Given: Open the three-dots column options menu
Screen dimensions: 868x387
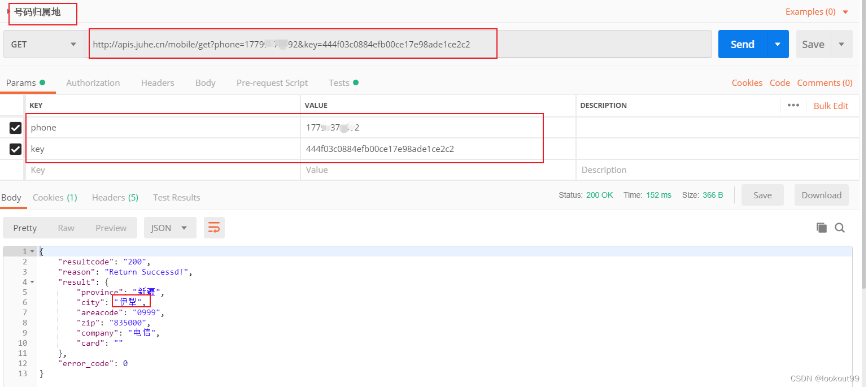Looking at the screenshot, I should click(x=793, y=105).
